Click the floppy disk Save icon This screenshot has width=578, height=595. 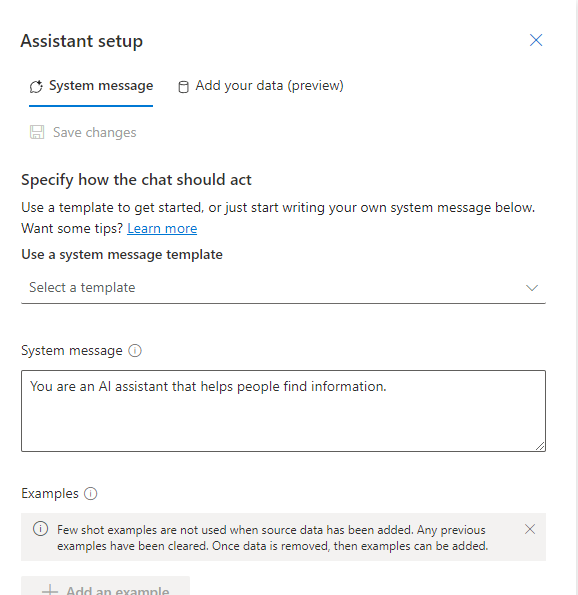(x=37, y=132)
